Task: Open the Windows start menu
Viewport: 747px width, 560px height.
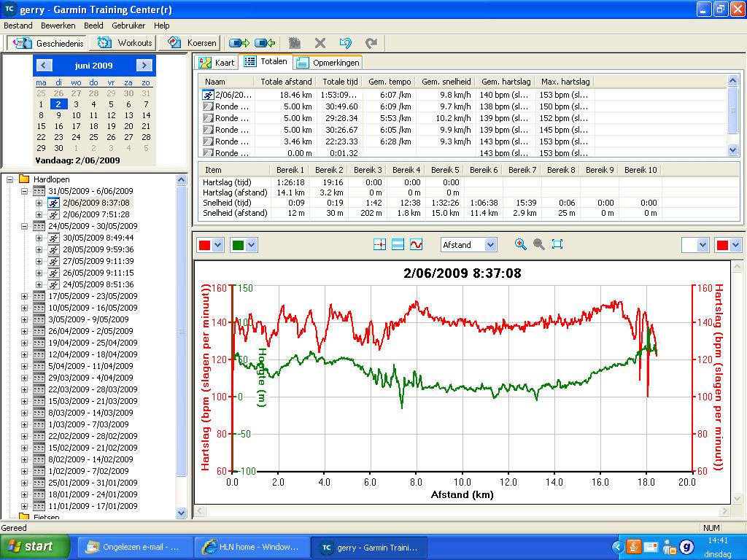Action: point(34,547)
